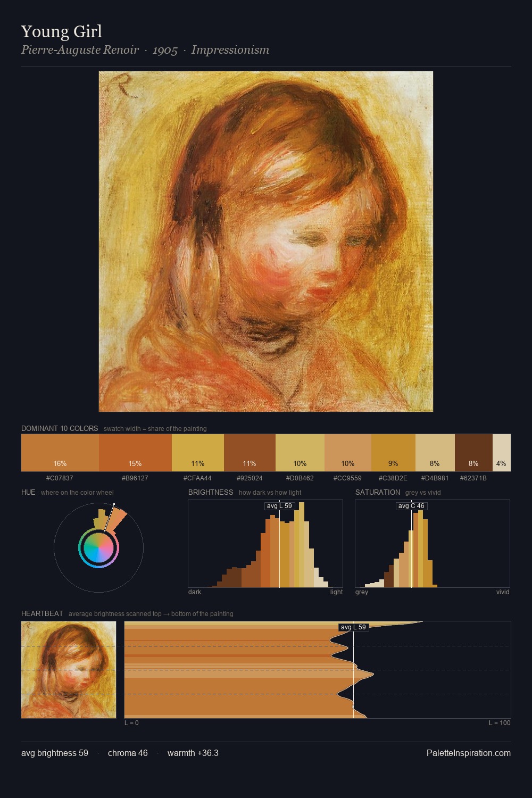Click 'chroma 46' in the footer
The height and width of the screenshot is (798, 532).
pos(128,753)
